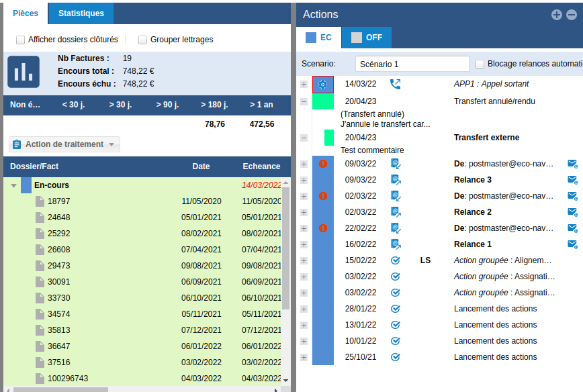Select the OFF tab in Actions
The height and width of the screenshot is (392, 583).
366,38
